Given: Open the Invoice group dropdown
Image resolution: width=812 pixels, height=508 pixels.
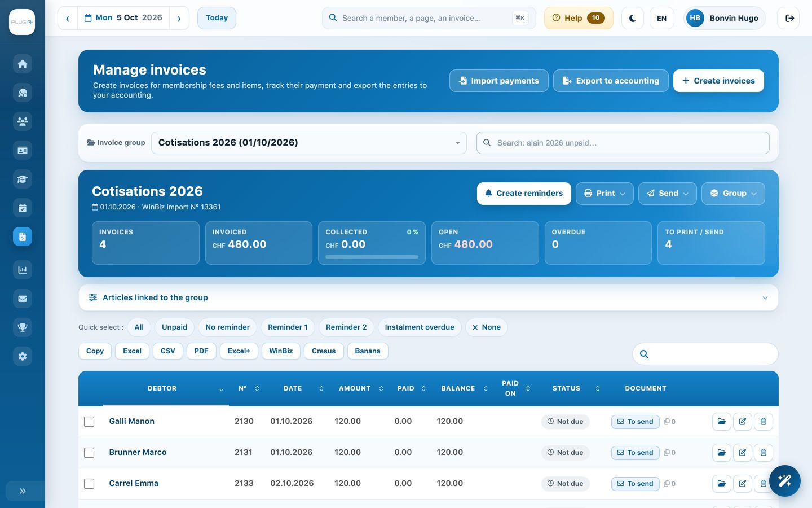Looking at the screenshot, I should pos(309,143).
